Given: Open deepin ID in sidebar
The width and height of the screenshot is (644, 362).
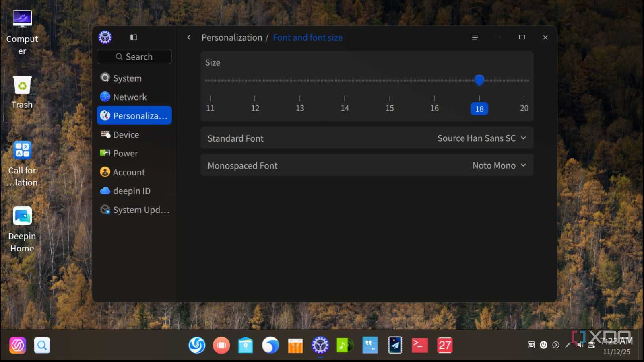Looking at the screenshot, I should (134, 191).
